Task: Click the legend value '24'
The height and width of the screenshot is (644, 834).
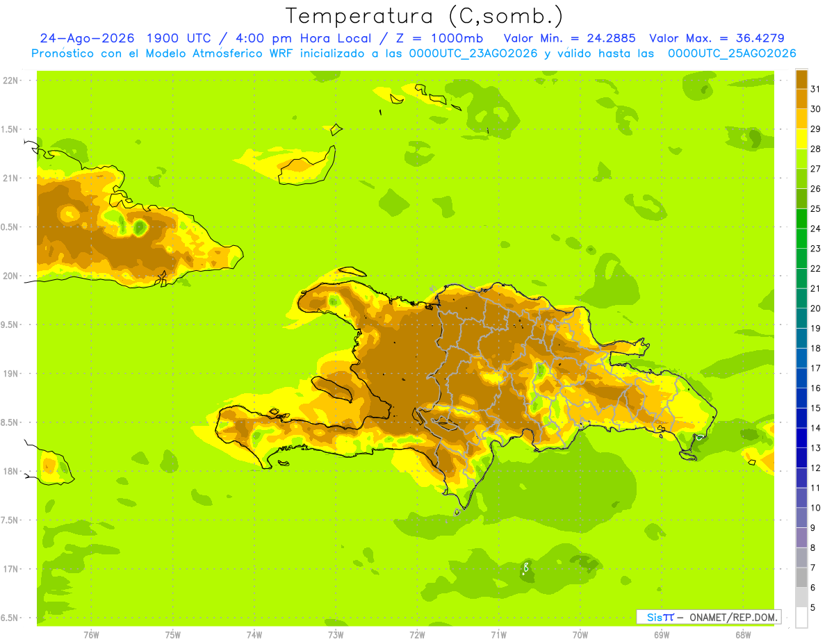Action: point(816,229)
